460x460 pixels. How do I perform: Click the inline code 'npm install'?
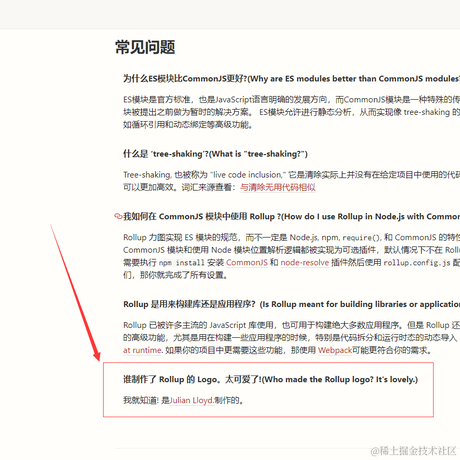(181, 263)
